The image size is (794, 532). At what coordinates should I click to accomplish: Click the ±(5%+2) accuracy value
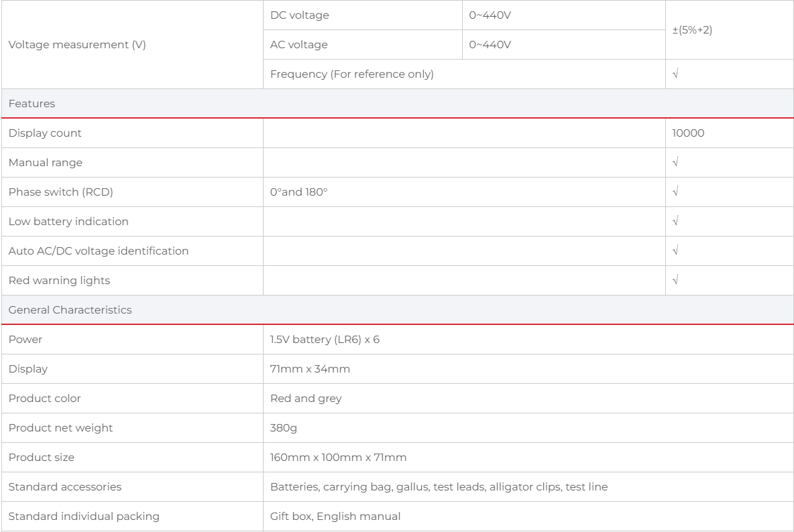click(692, 30)
